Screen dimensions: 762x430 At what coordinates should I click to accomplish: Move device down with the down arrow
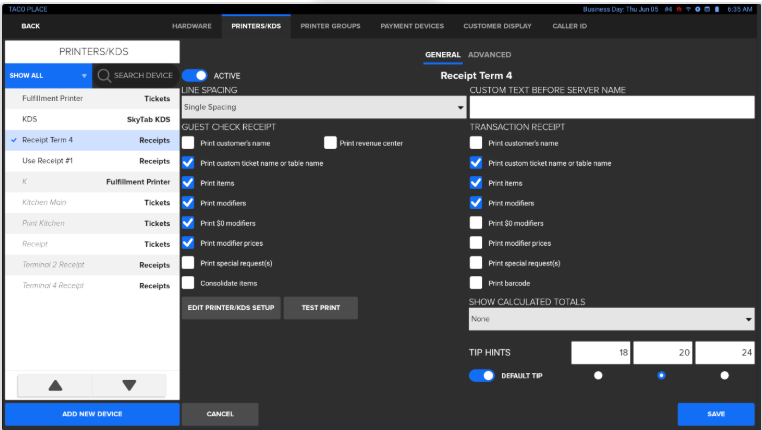[x=129, y=385]
